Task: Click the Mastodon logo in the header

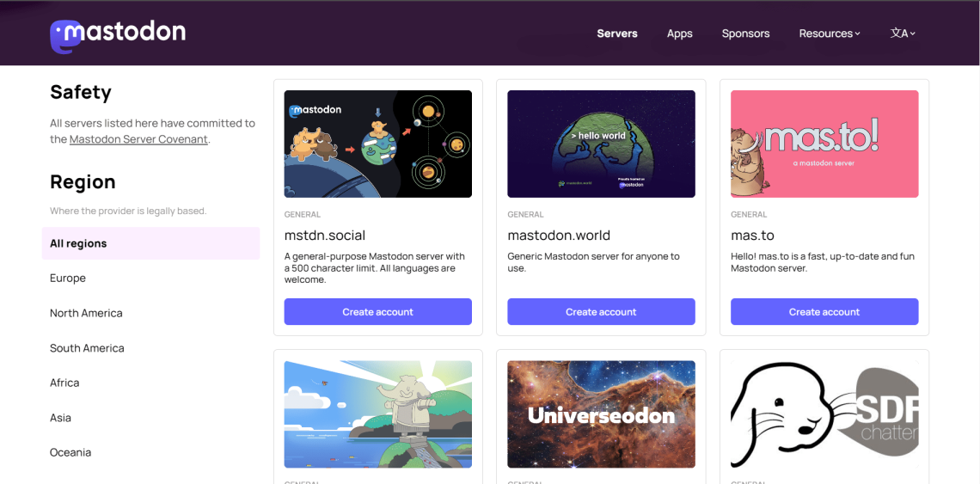Action: (118, 35)
